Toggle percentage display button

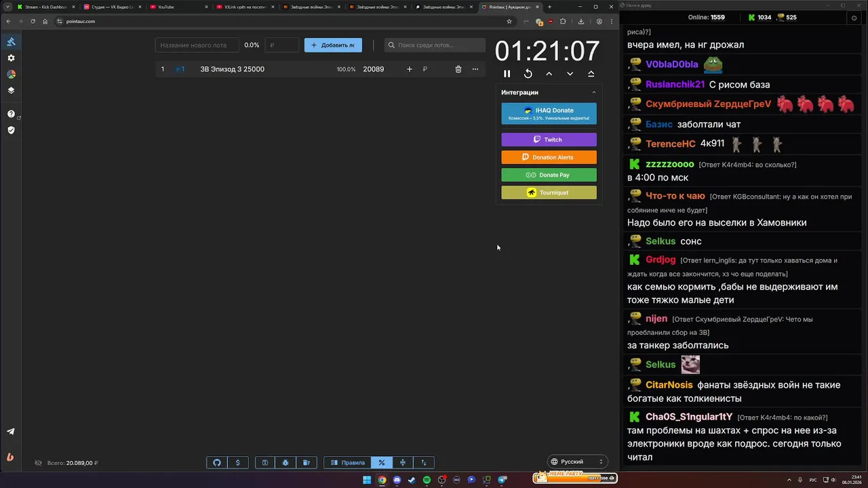382,463
